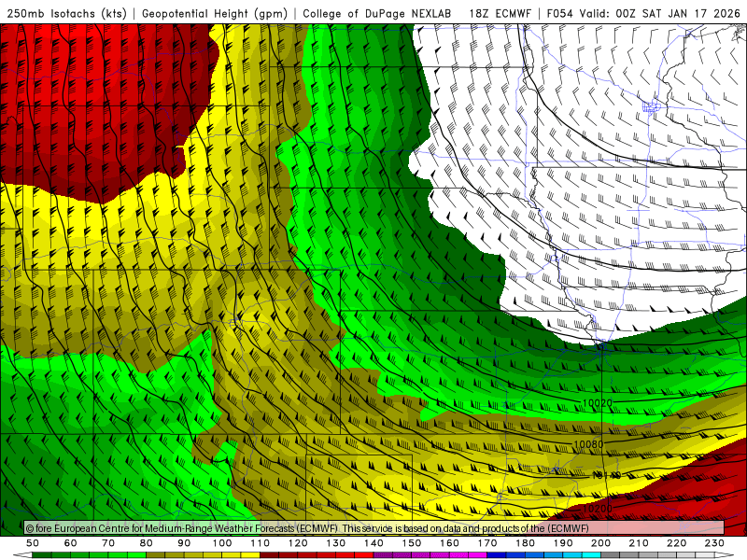Click the '160' colorbar scale label
Viewport: 747px width, 560px height.
[x=449, y=543]
